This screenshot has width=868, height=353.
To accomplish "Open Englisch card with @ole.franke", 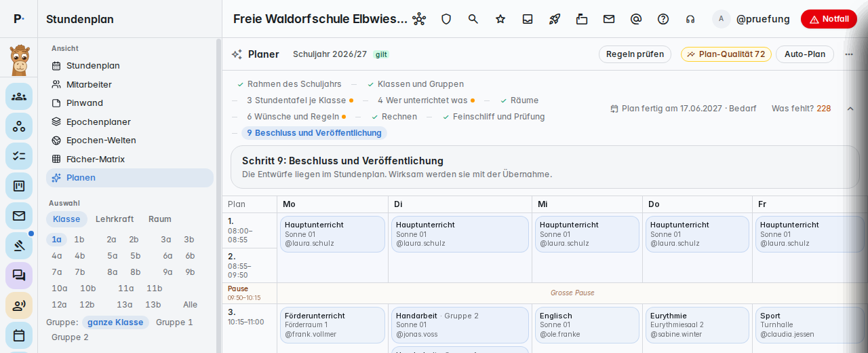I will [587, 325].
